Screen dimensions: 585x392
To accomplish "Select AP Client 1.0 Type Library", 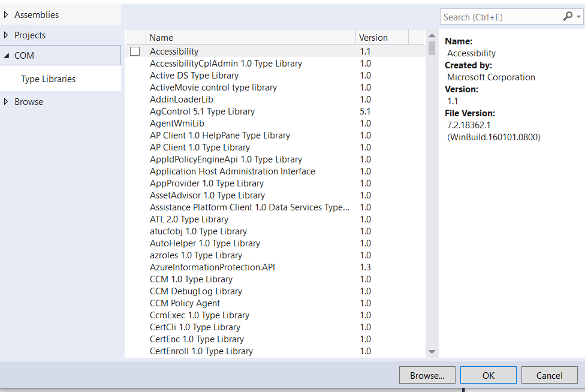I will (275, 147).
